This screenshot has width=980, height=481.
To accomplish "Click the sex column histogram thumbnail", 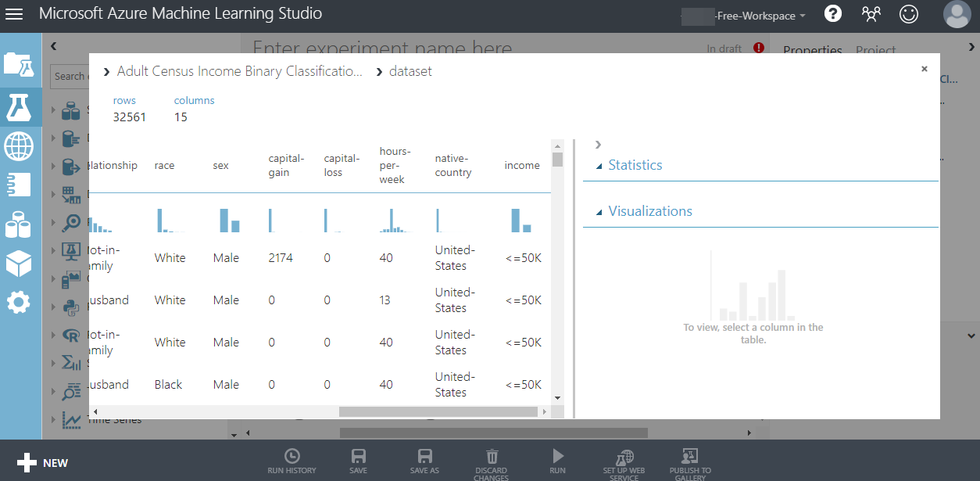I will coord(230,220).
